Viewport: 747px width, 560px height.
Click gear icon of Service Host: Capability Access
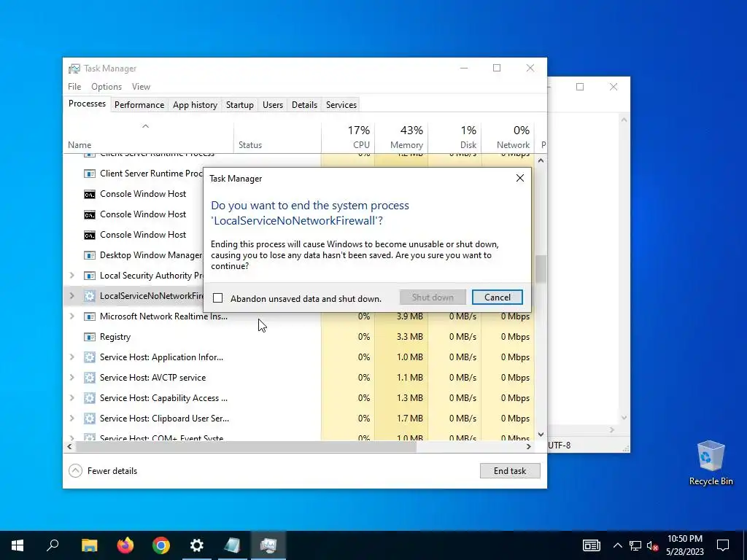[x=90, y=399]
